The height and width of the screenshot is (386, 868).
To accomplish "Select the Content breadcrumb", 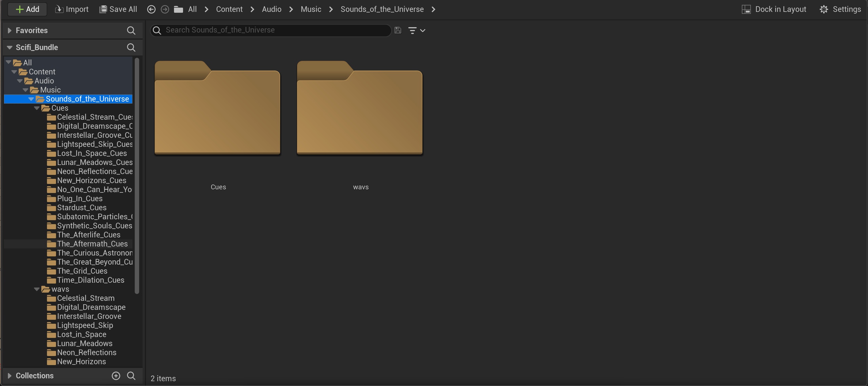I will (x=229, y=9).
